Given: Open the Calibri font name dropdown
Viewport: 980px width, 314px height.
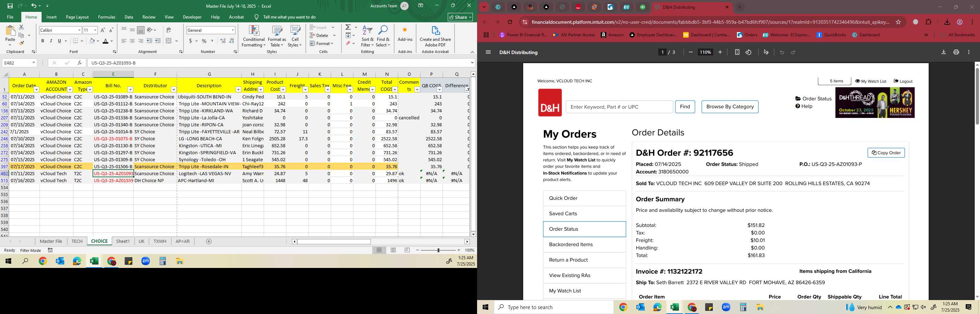Looking at the screenshot, I should pos(79,30).
